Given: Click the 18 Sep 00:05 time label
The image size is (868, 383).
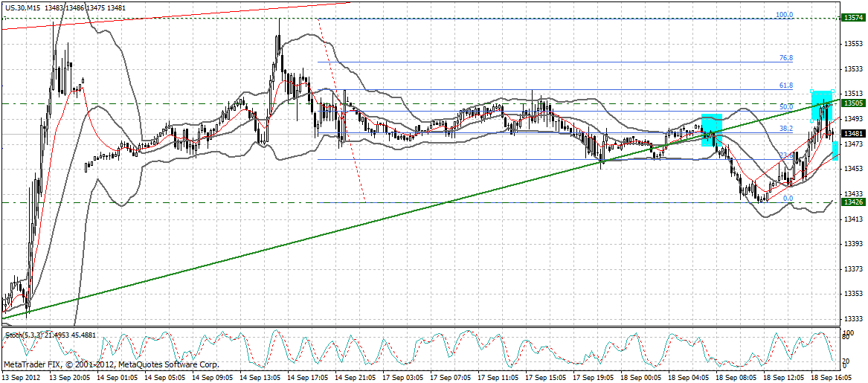Looking at the screenshot, I should [x=640, y=378].
